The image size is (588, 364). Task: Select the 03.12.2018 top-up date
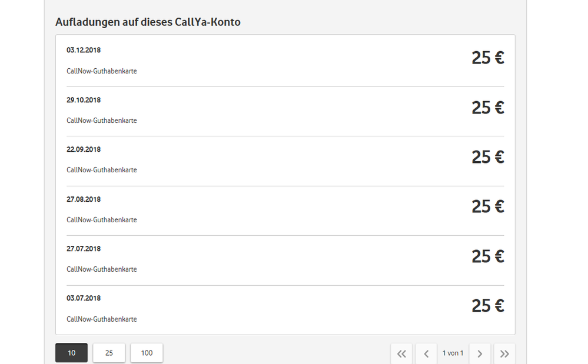click(84, 51)
